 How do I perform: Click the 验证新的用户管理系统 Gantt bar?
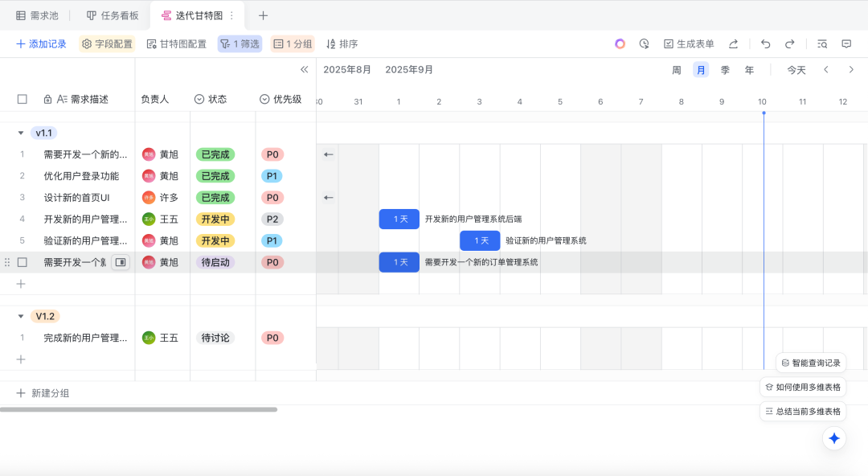480,240
